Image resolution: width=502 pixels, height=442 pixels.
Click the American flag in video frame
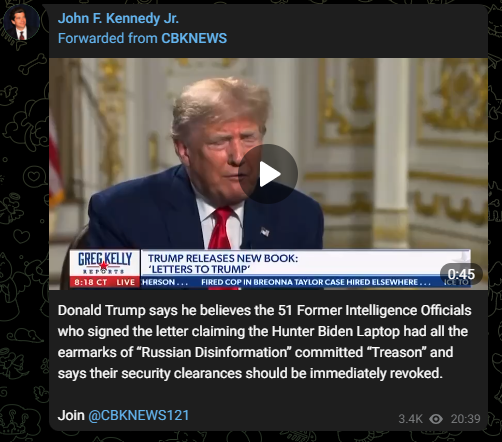coord(55,160)
